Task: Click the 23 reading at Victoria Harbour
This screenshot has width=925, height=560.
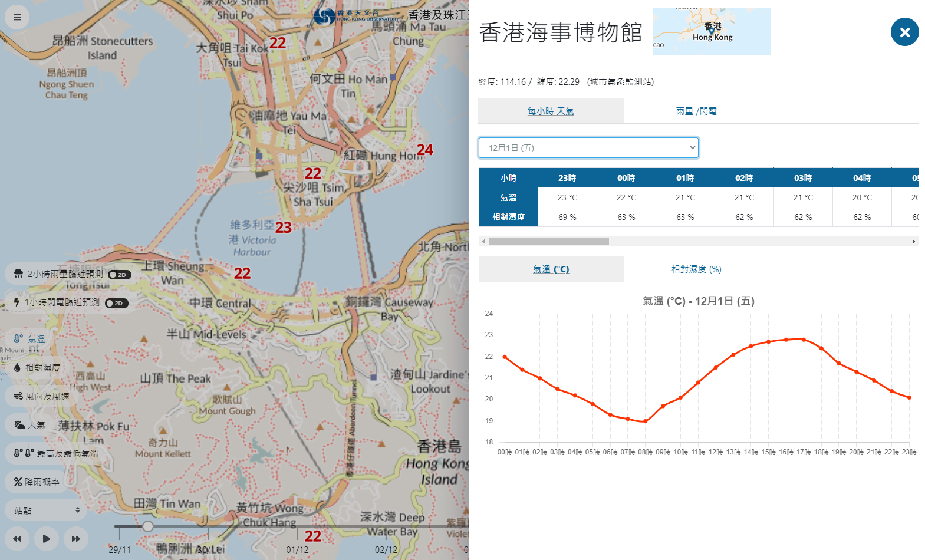Action: point(284,228)
